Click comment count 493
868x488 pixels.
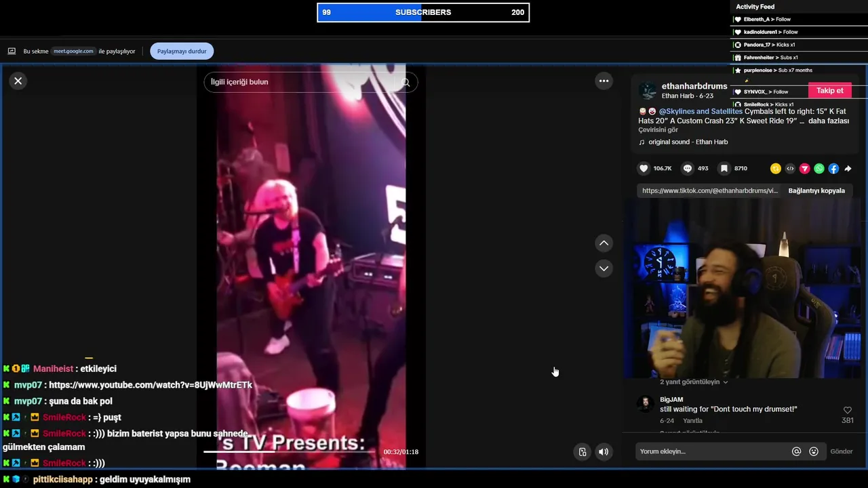click(703, 169)
